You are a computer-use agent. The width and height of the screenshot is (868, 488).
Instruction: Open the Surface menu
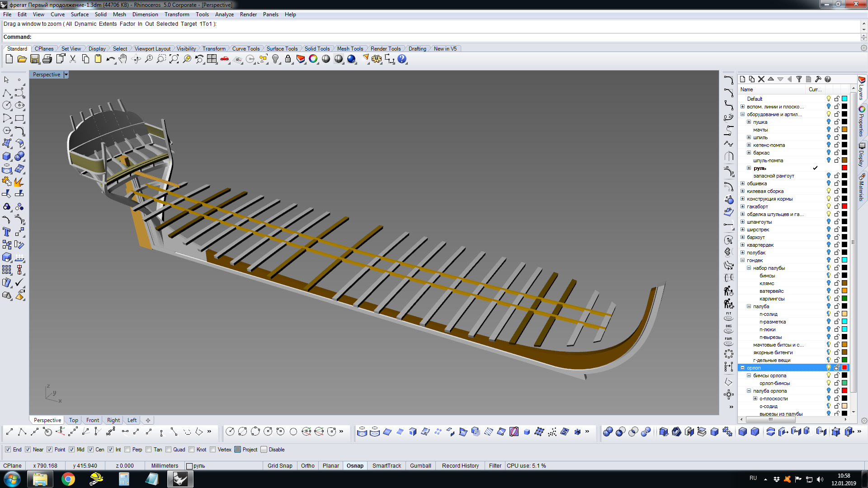(80, 14)
